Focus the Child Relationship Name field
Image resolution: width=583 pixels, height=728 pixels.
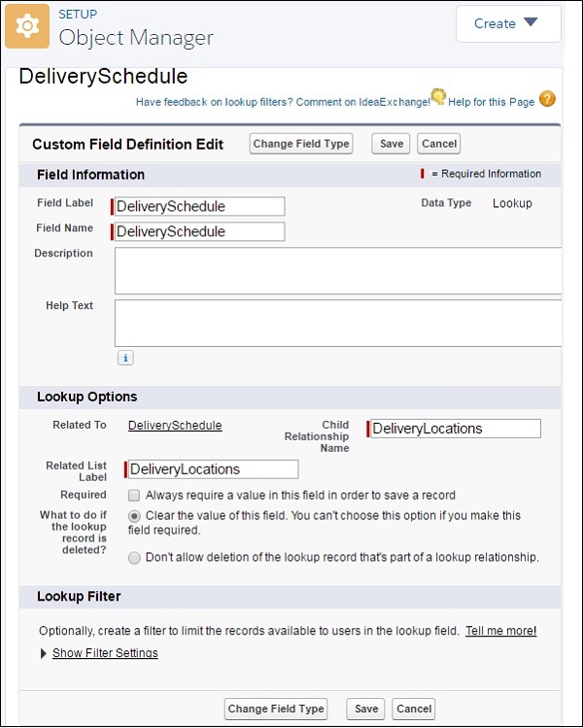point(455,429)
